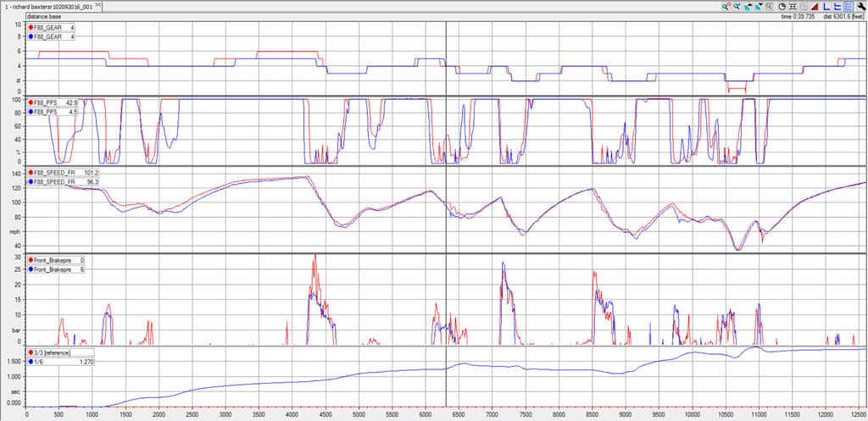This screenshot has width=868, height=421.
Task: Click the 5000 label on the distance axis
Action: click(359, 413)
